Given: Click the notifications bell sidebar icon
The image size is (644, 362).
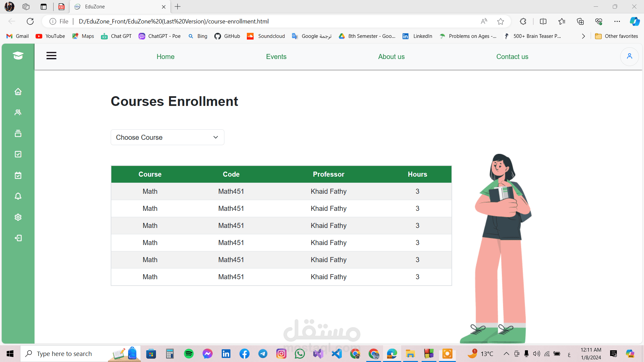Looking at the screenshot, I should click(x=18, y=196).
